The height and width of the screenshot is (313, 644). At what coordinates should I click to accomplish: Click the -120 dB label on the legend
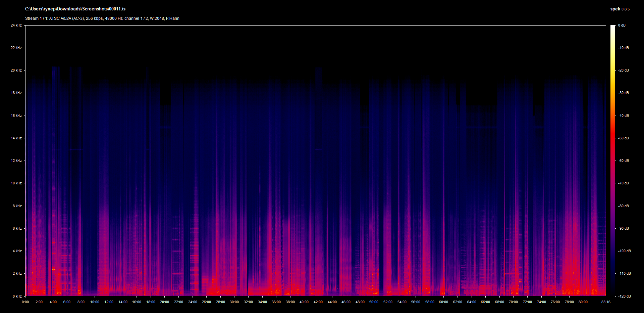coord(624,296)
